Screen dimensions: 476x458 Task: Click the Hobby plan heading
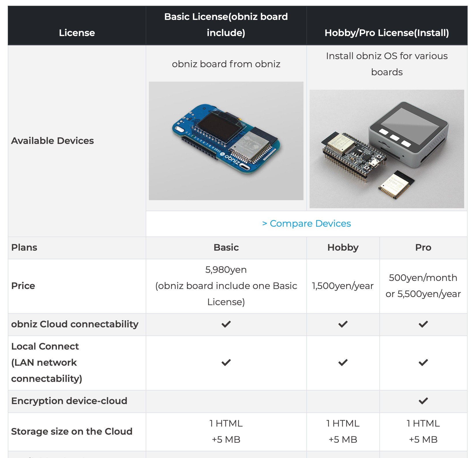[x=343, y=247]
